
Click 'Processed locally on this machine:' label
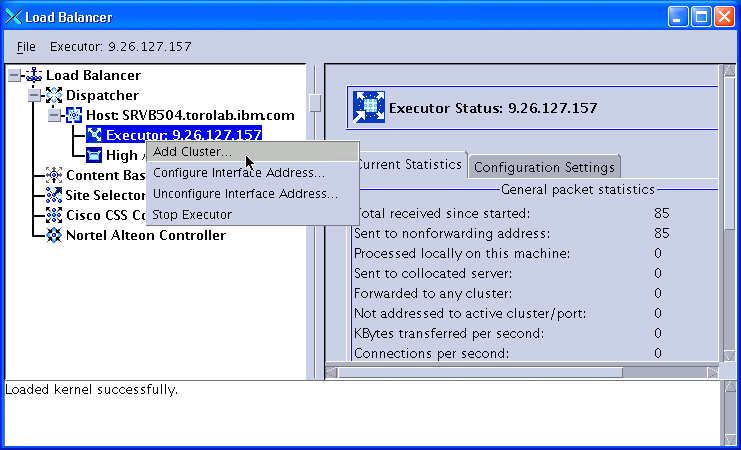click(x=462, y=253)
